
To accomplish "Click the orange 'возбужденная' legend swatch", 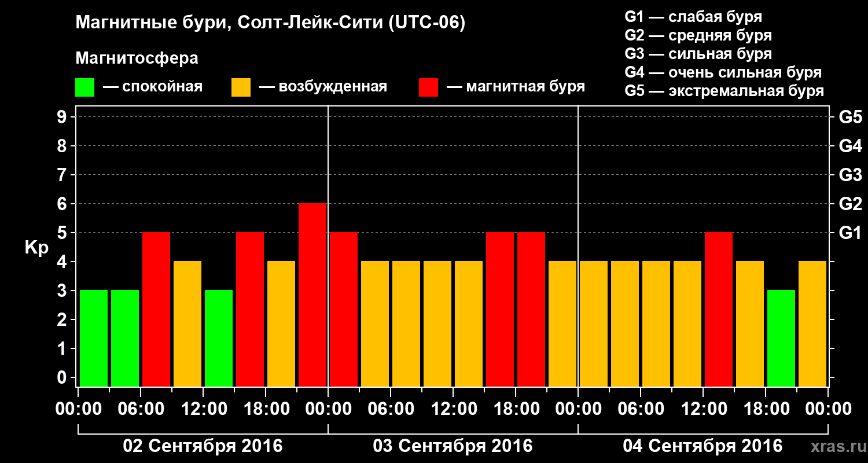I will 241,87.
